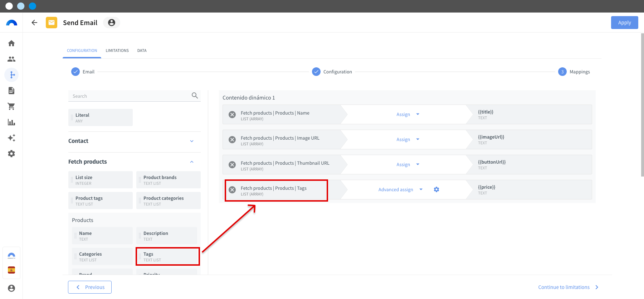Remove the Products Name mapping row
Viewport: 644px width, 299px height.
(x=232, y=115)
